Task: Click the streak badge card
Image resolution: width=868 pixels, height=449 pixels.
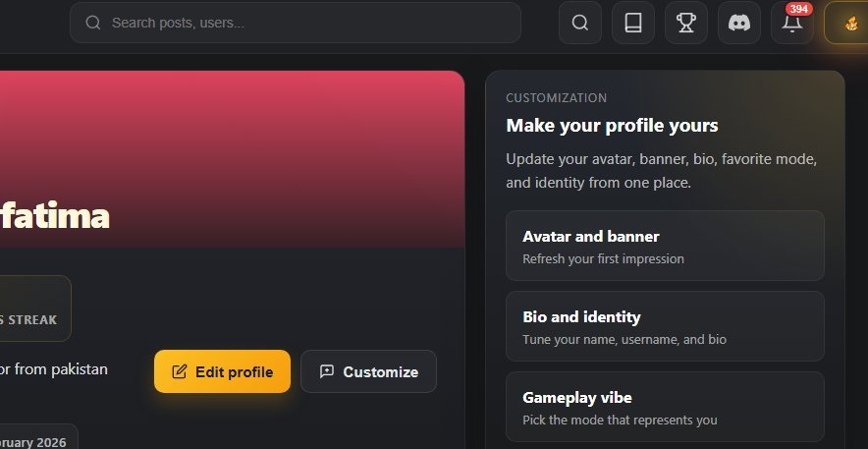Action: pos(34,309)
